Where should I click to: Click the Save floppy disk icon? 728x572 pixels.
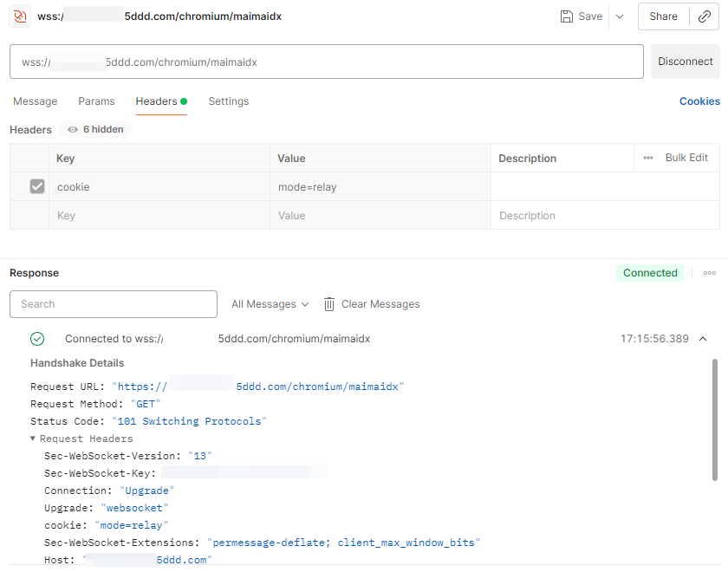click(x=567, y=16)
